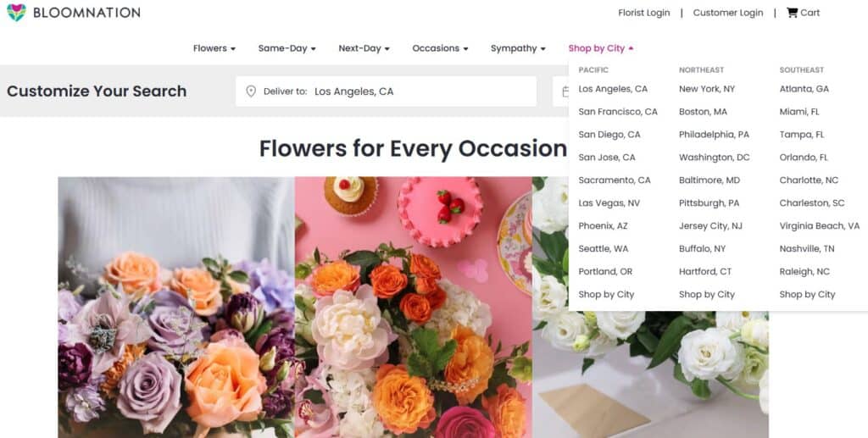Select Orlando, FL city
This screenshot has width=868, height=438.
coord(804,157)
